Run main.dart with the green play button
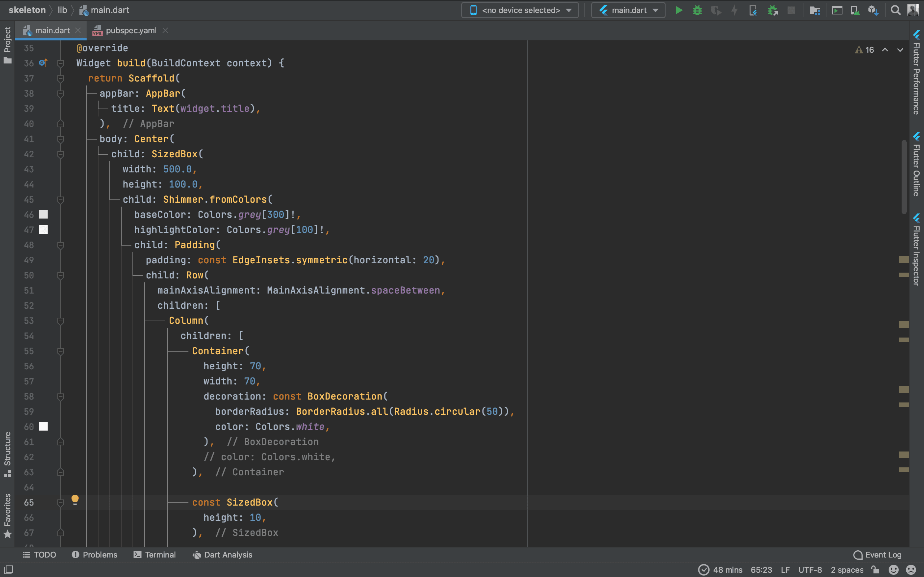The image size is (924, 577). click(x=679, y=10)
